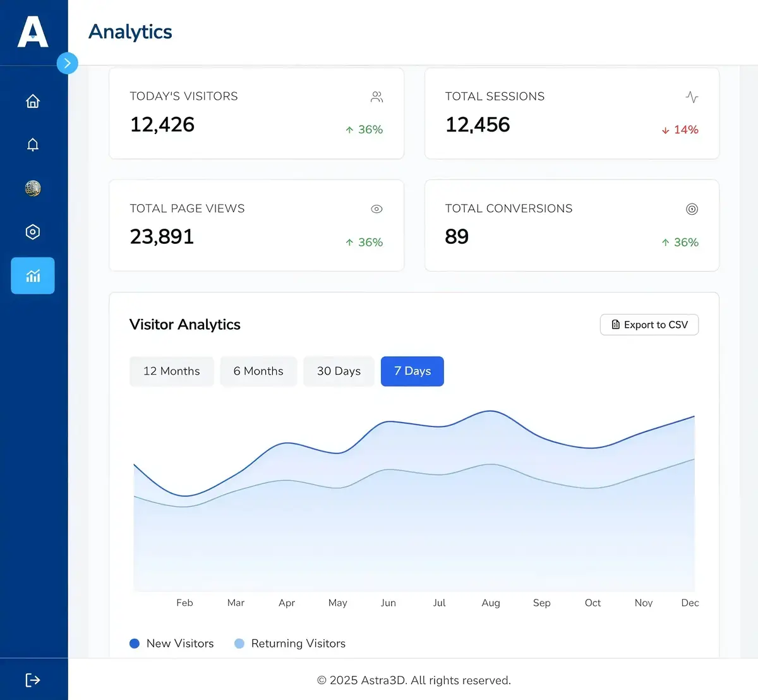758x700 pixels.
Task: Export visitor analytics to CSV
Action: click(649, 325)
